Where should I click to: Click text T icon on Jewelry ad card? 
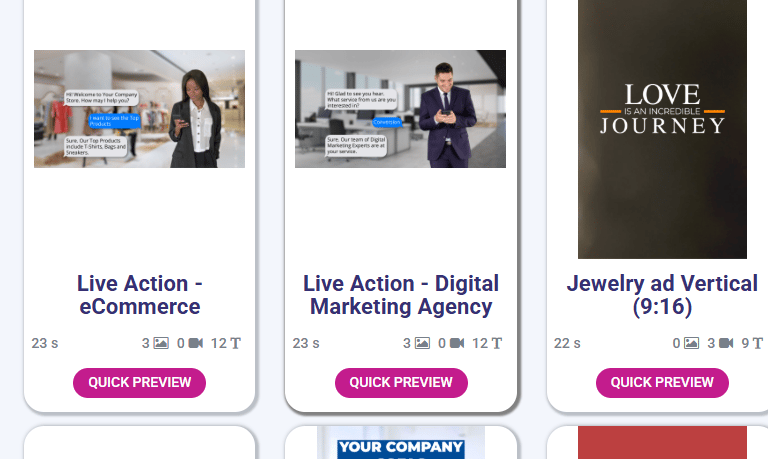(x=758, y=343)
